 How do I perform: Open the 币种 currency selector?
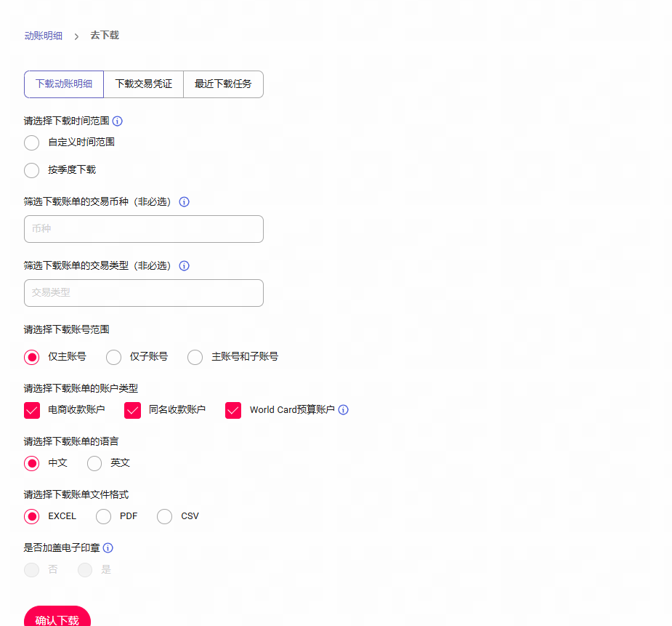tap(144, 229)
